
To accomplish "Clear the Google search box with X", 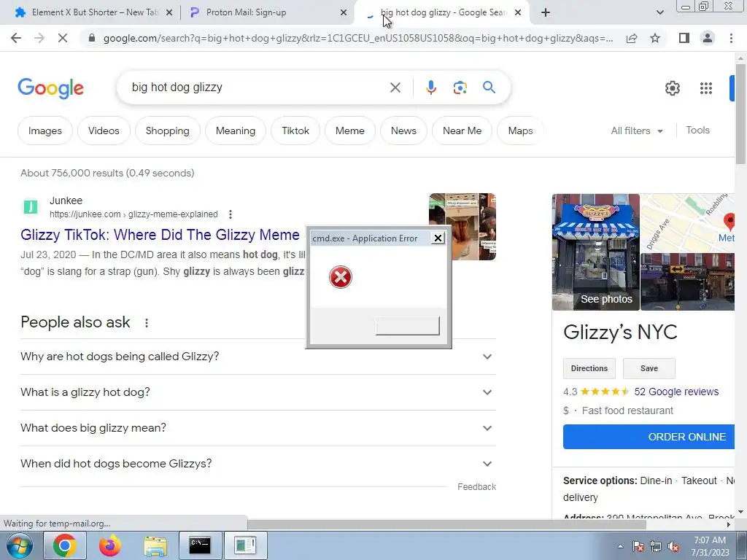I will pyautogui.click(x=395, y=87).
